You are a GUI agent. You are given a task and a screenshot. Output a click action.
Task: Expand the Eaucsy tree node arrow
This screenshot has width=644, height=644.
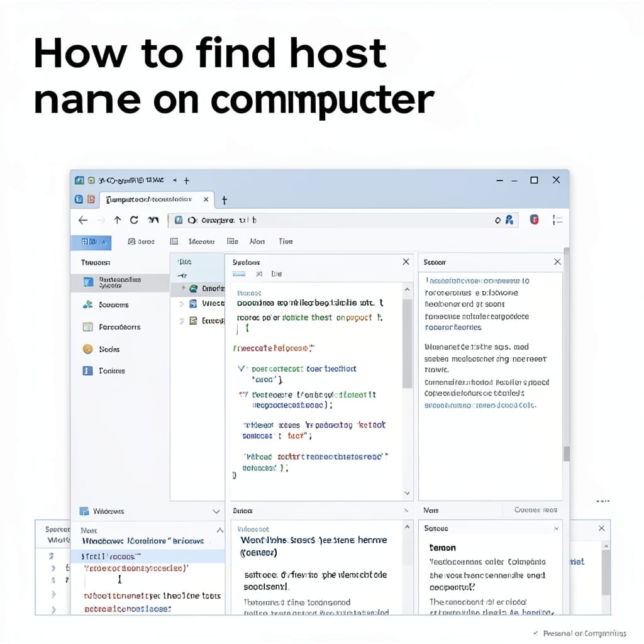click(x=182, y=321)
